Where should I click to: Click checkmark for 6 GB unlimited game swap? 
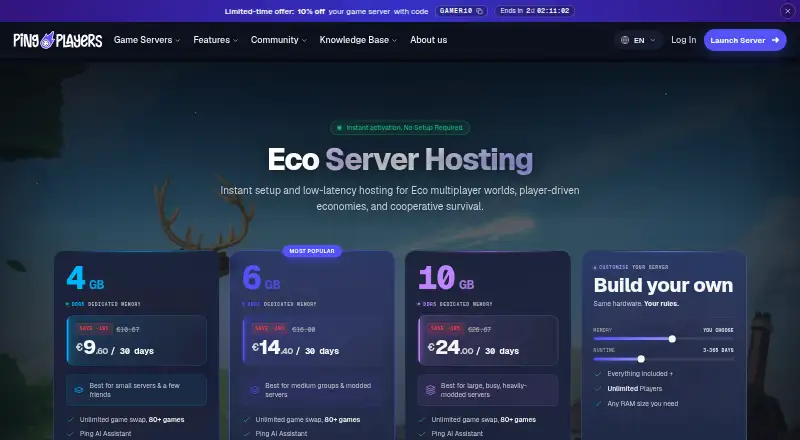(x=246, y=420)
